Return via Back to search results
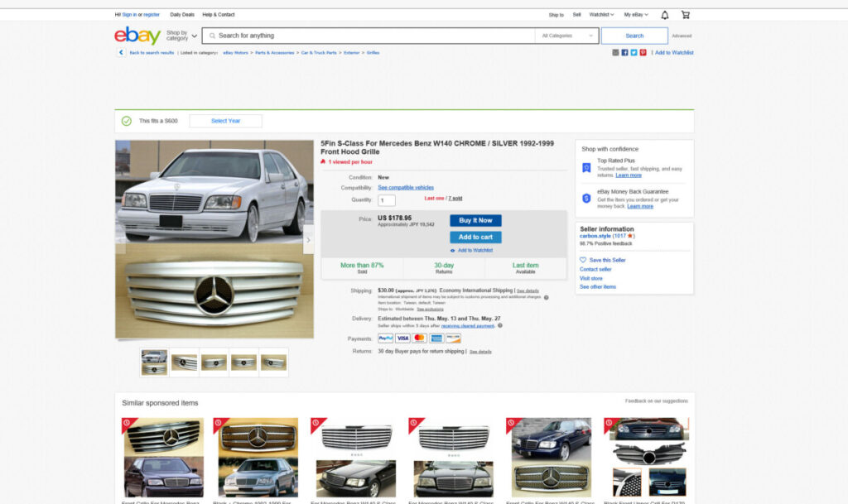848x504 pixels. tap(152, 53)
